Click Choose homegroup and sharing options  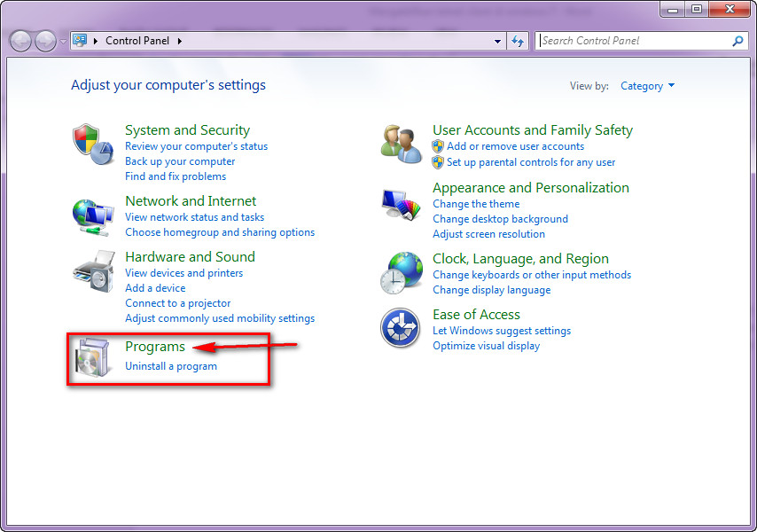tap(220, 232)
